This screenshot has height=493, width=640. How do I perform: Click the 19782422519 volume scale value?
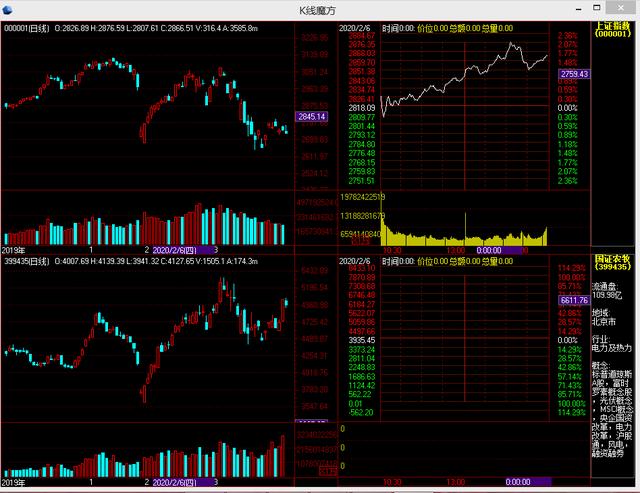point(362,197)
